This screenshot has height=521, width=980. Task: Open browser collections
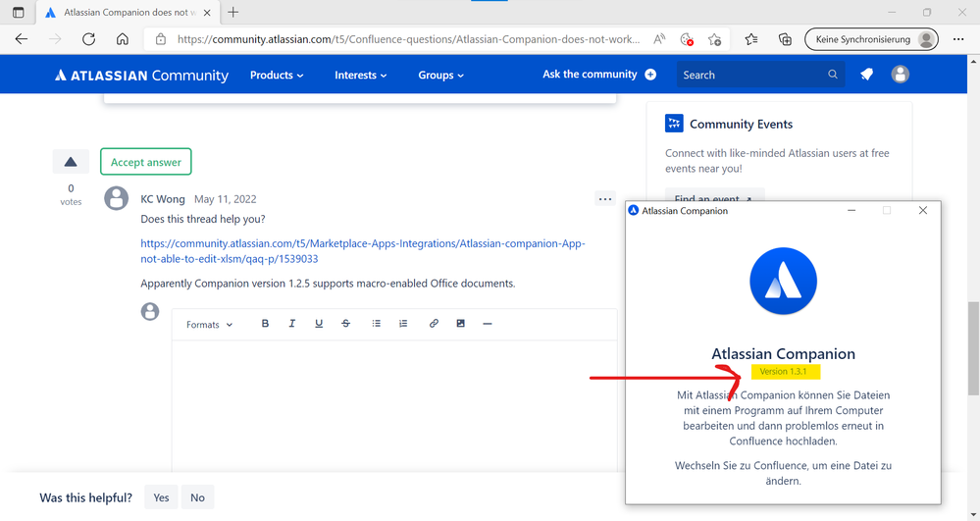(785, 39)
